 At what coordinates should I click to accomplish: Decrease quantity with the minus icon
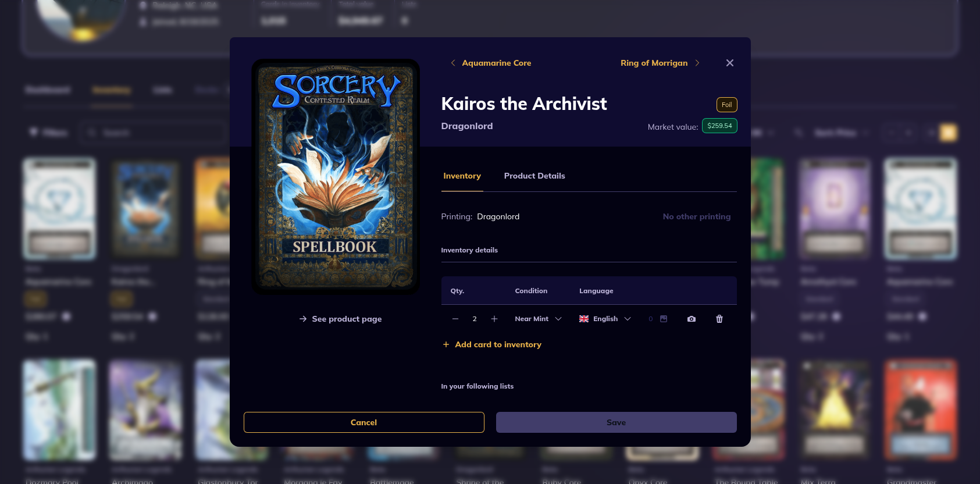coord(455,319)
